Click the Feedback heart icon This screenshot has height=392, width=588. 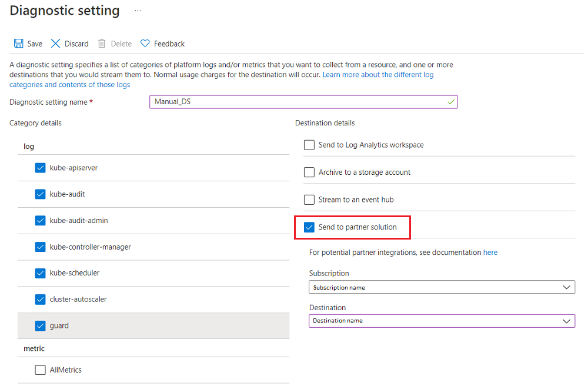(x=145, y=44)
